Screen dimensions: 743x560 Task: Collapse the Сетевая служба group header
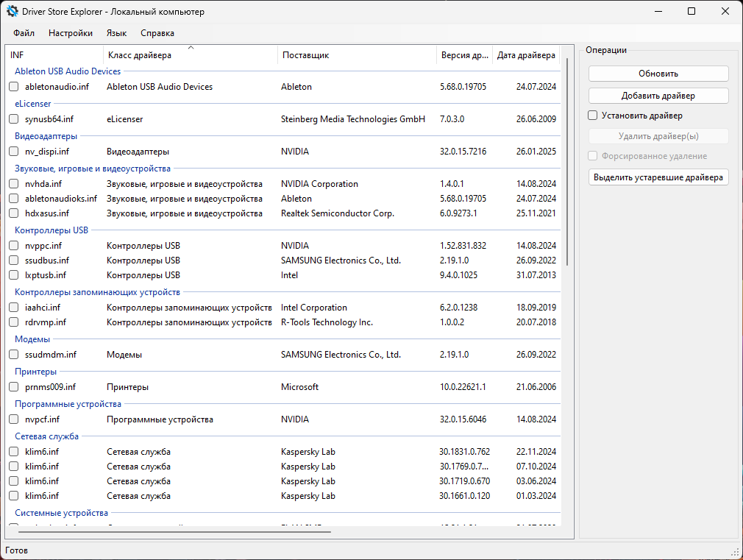46,436
